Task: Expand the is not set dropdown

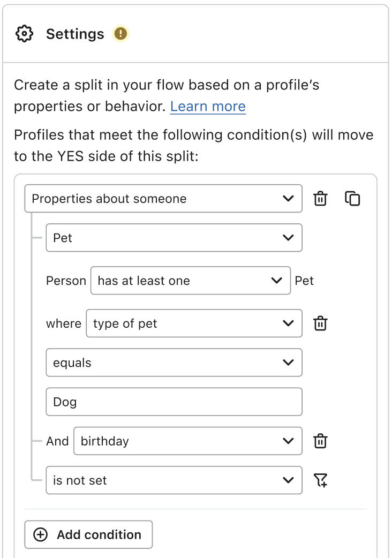Action: click(x=174, y=480)
